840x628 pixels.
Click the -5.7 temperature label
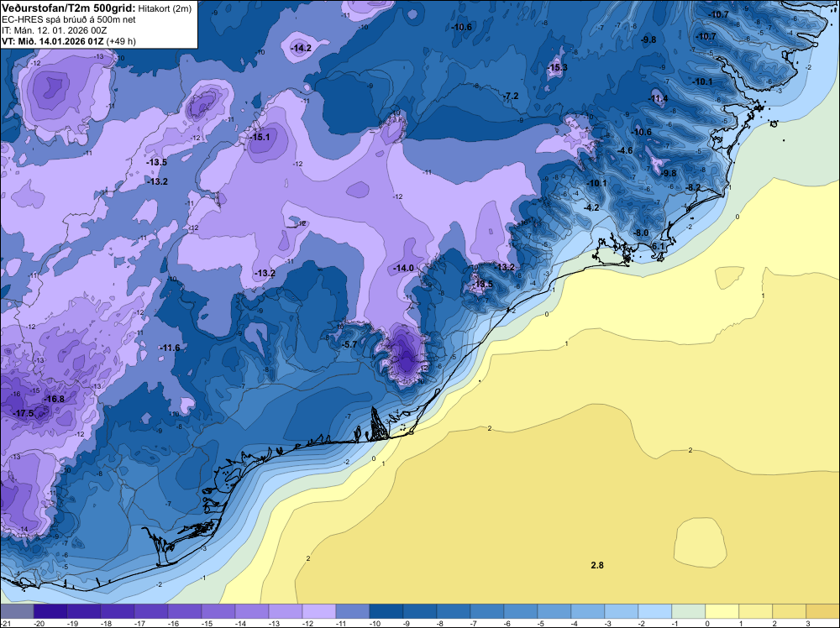click(x=349, y=345)
